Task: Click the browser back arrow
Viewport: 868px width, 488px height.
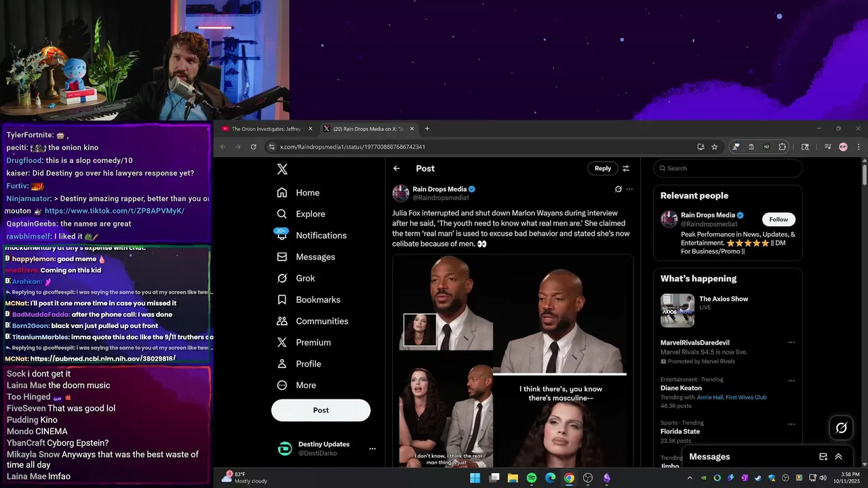Action: [222, 147]
